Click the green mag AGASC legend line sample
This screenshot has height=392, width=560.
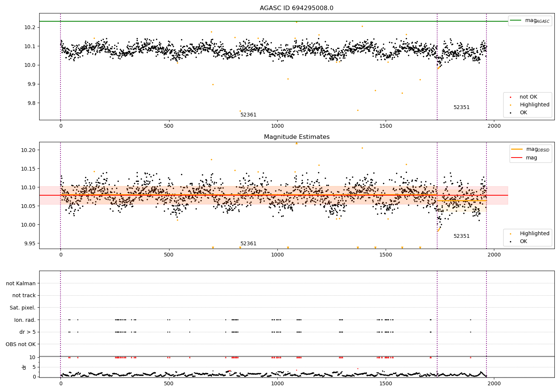[x=516, y=21]
